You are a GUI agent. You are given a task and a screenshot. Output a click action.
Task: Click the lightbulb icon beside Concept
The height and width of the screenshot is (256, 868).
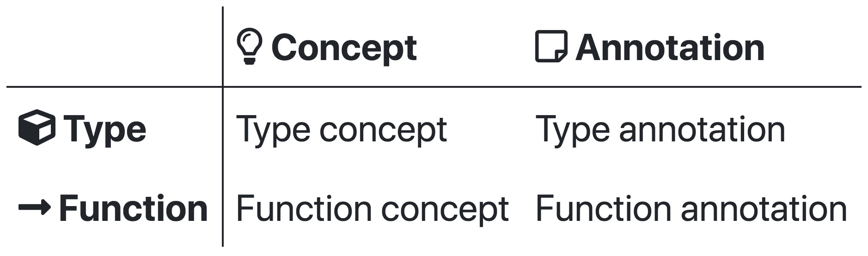point(250,47)
